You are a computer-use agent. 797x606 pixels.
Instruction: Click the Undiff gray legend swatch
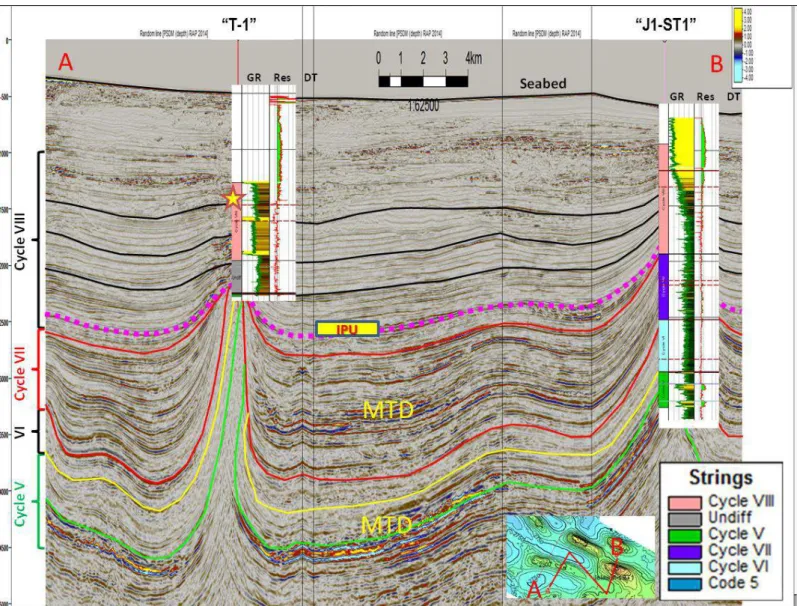point(684,519)
